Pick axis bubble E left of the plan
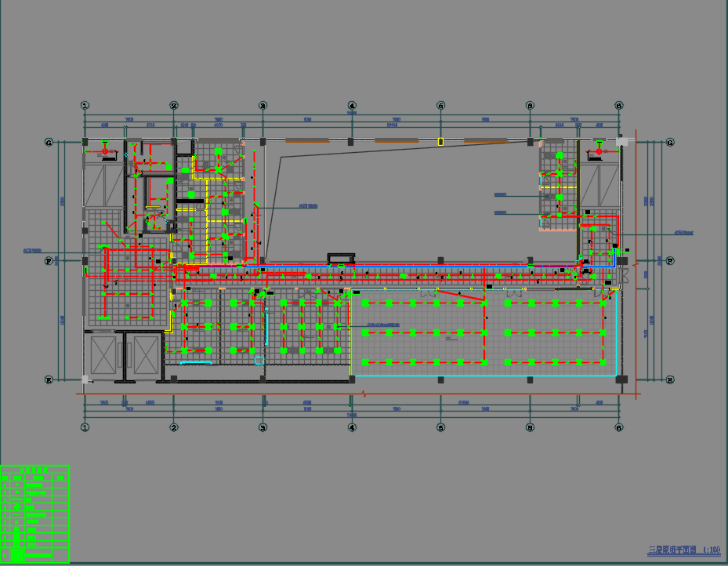The image size is (728, 566). pos(49,379)
